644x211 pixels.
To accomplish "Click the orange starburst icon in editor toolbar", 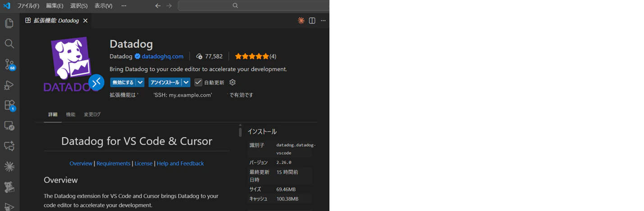I will [301, 21].
